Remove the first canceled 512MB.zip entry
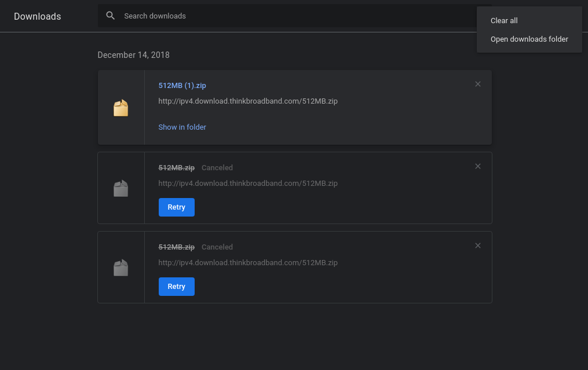Image resolution: width=588 pixels, height=370 pixels. click(478, 166)
